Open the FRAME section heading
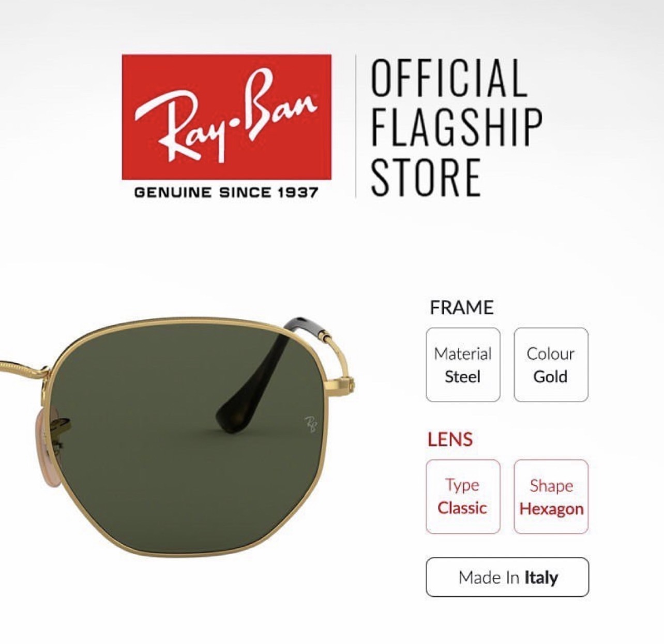 [x=462, y=308]
